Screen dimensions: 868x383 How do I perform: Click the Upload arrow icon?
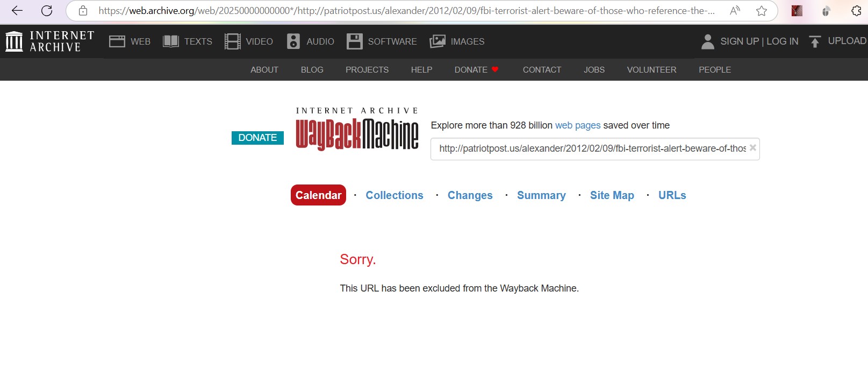click(815, 41)
